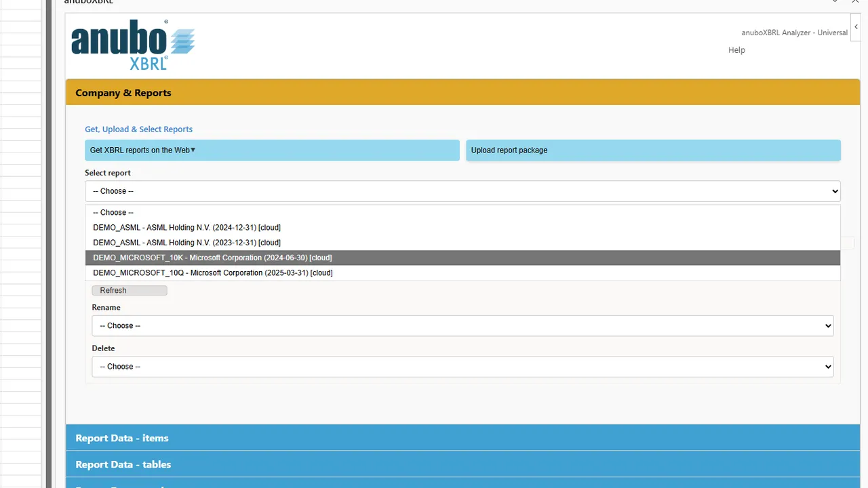Click the Refresh button
Image resolution: width=868 pixels, height=488 pixels.
(x=130, y=290)
